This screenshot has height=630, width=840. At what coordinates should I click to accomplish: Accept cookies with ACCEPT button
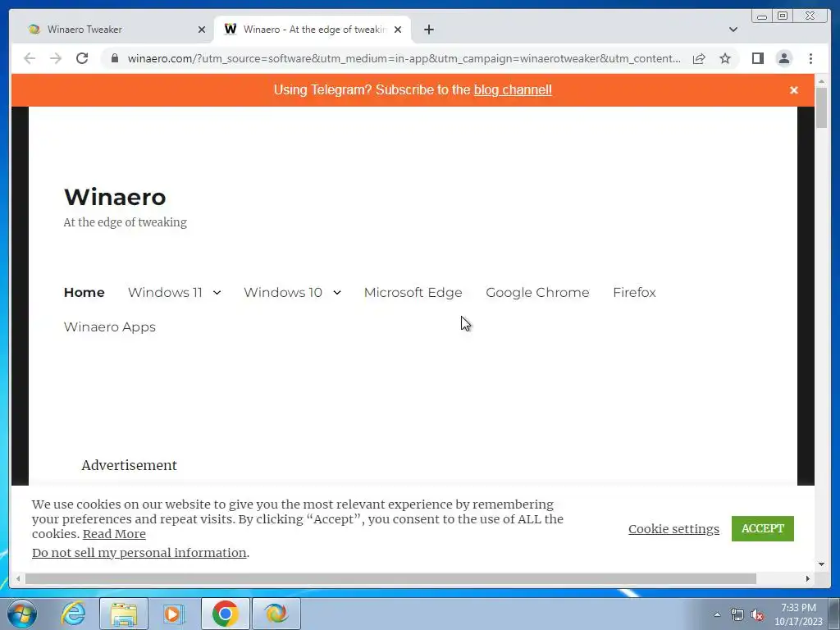pos(763,529)
